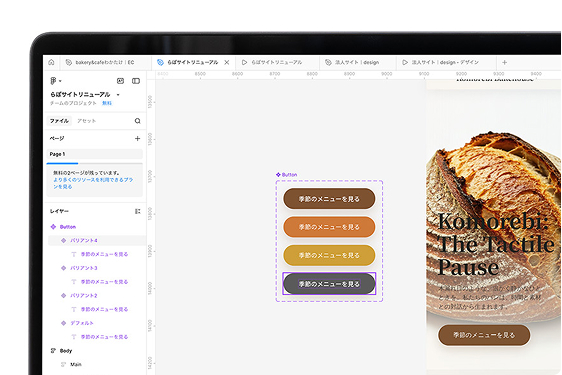The image size is (562, 375).
Task: Open the Figma main menu logo
Action: pos(53,81)
